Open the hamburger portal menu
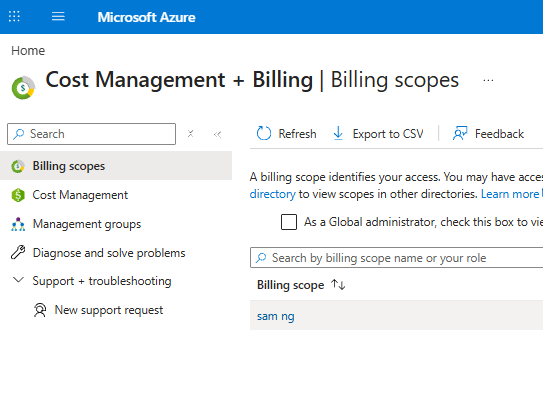This screenshot has width=543, height=416. point(58,16)
